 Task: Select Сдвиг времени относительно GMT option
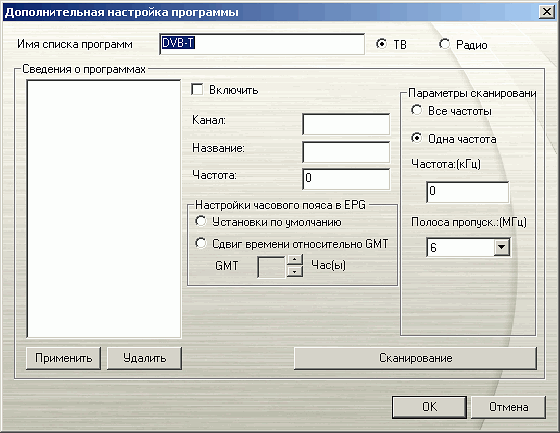(x=200, y=243)
